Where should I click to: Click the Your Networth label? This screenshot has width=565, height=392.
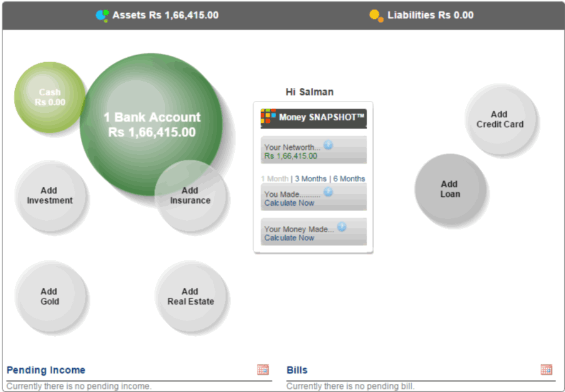[x=292, y=147]
